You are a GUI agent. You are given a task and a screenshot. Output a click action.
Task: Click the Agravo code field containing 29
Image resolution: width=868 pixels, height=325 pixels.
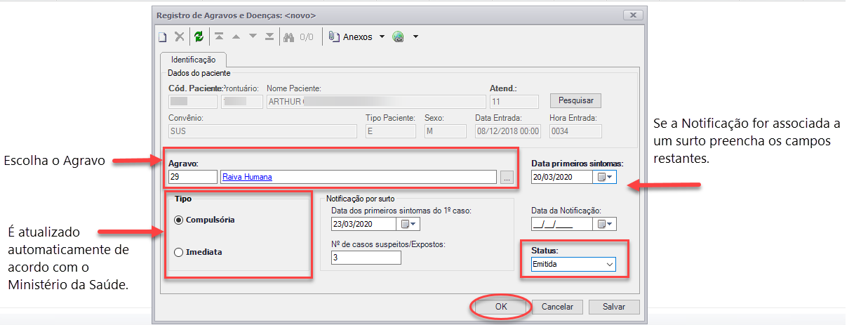click(x=192, y=177)
